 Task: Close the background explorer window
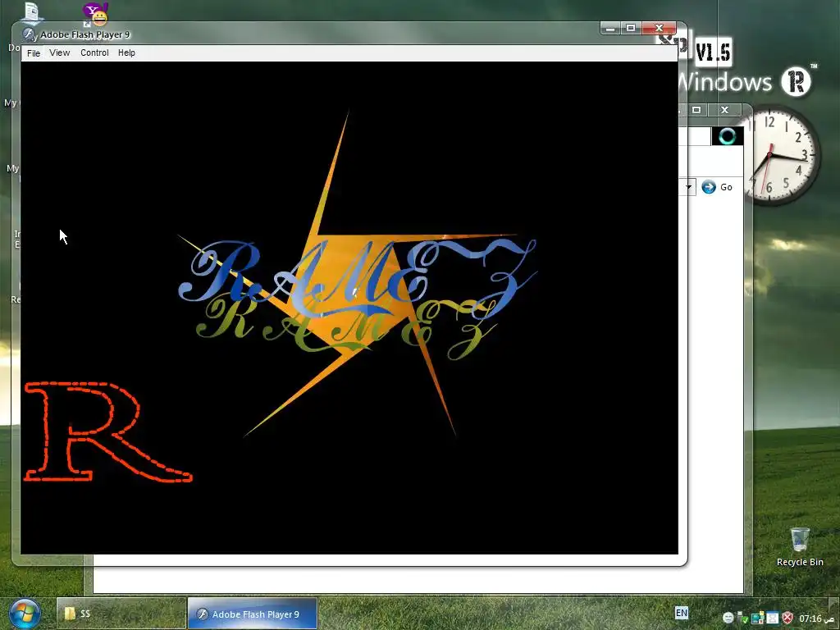tap(725, 110)
